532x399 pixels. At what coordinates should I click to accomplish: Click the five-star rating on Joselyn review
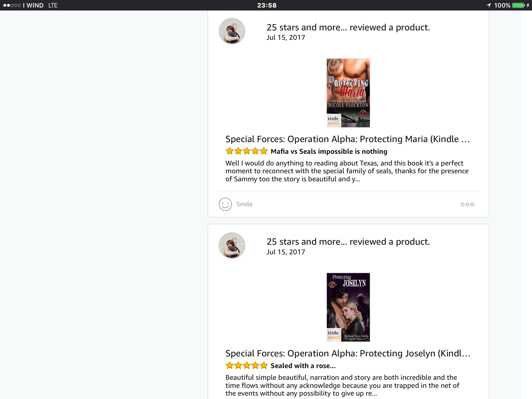(x=247, y=365)
